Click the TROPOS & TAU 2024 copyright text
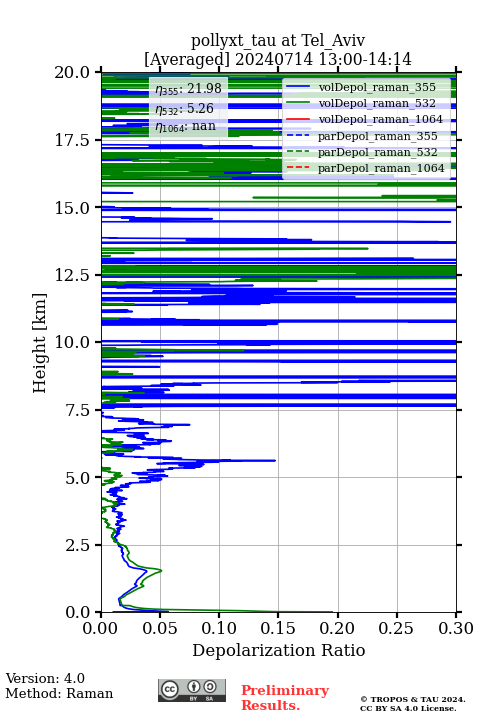 tap(412, 699)
